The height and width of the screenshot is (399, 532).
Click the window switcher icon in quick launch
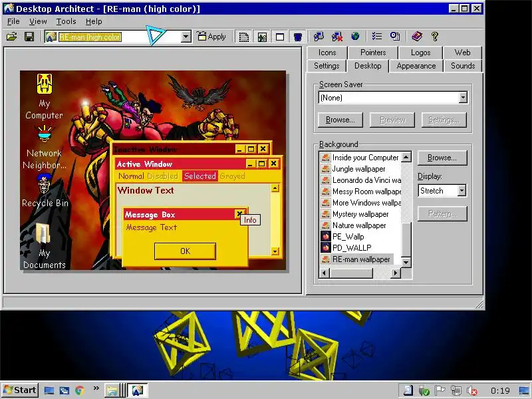point(65,390)
